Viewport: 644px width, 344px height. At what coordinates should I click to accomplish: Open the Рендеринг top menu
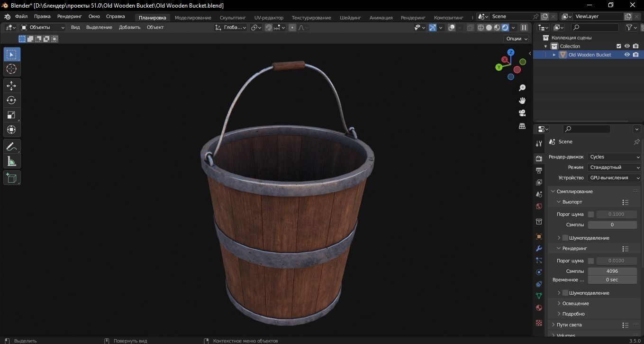click(70, 16)
